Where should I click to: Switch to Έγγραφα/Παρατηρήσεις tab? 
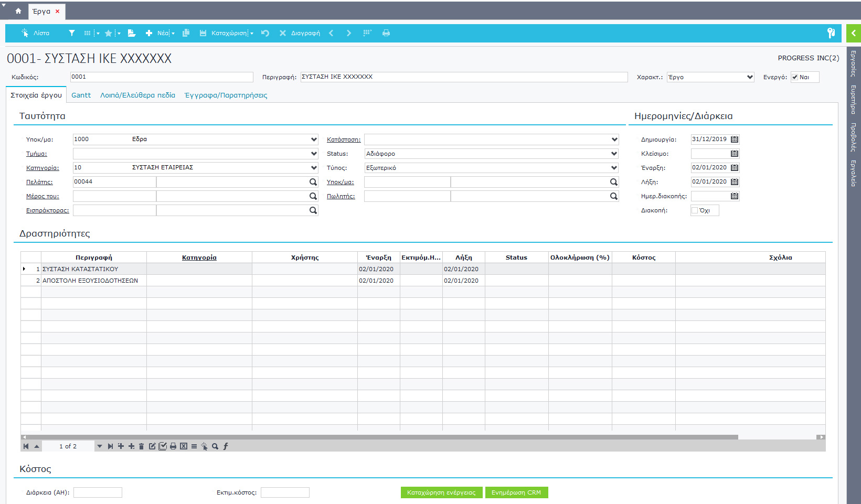(x=226, y=95)
